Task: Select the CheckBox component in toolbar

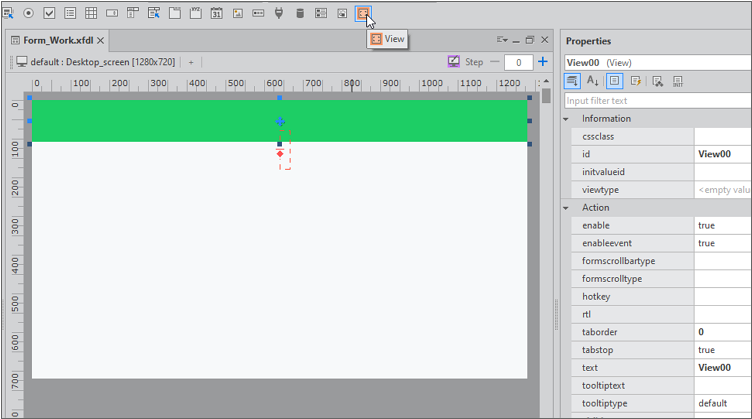Action: pyautogui.click(x=49, y=14)
